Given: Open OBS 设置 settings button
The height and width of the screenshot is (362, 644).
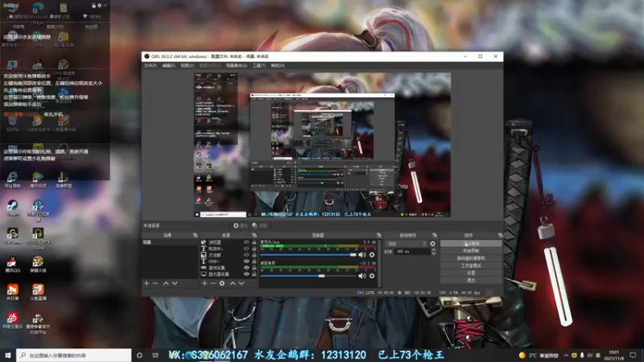Looking at the screenshot, I should pos(471,273).
